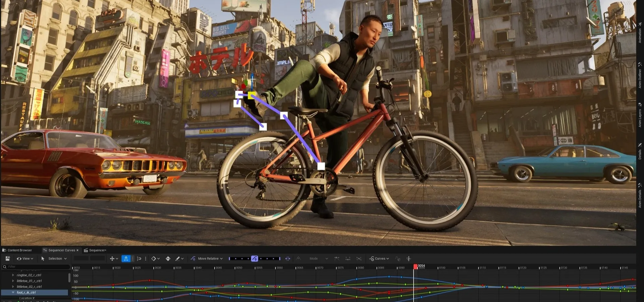Screen dimensions: 644x302
Task: Click the move transform tool icon
Action: click(x=112, y=259)
